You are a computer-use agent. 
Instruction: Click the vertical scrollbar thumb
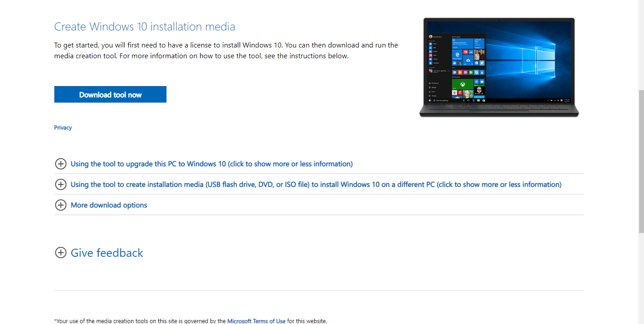(x=641, y=161)
